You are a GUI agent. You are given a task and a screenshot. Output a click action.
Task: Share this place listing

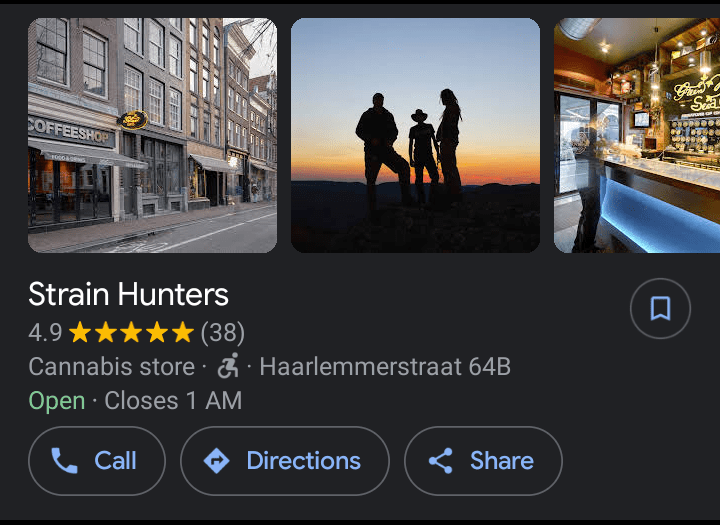[x=483, y=461]
